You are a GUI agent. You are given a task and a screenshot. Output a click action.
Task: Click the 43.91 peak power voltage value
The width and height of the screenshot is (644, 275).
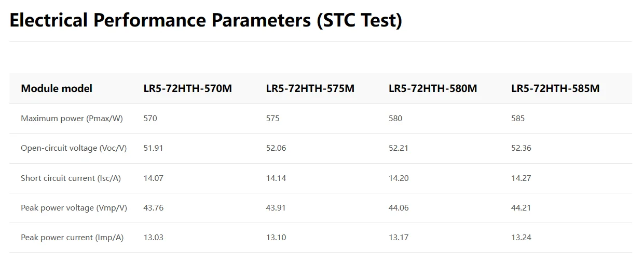point(276,208)
